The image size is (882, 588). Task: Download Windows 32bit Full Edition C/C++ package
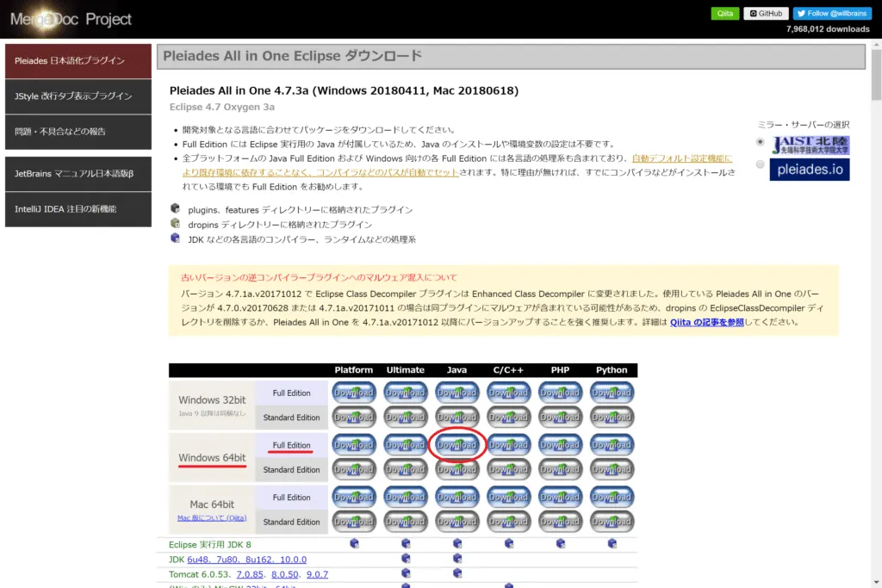tap(508, 393)
